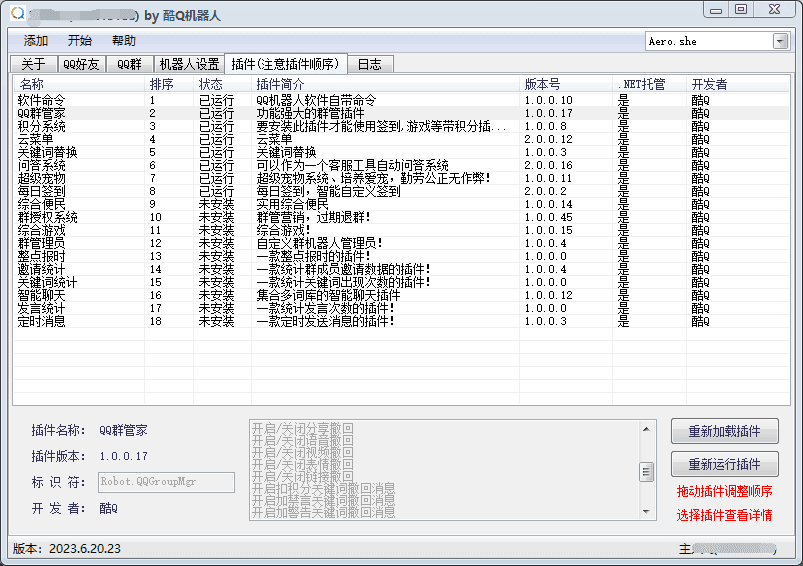Click the 重新运行插件 button
The height and width of the screenshot is (566, 803).
pyautogui.click(x=725, y=464)
